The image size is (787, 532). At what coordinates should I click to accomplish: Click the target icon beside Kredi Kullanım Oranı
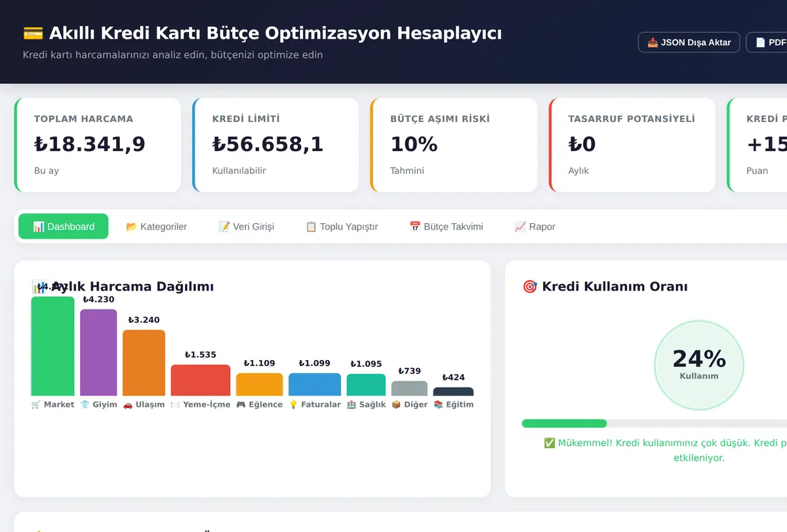(529, 287)
